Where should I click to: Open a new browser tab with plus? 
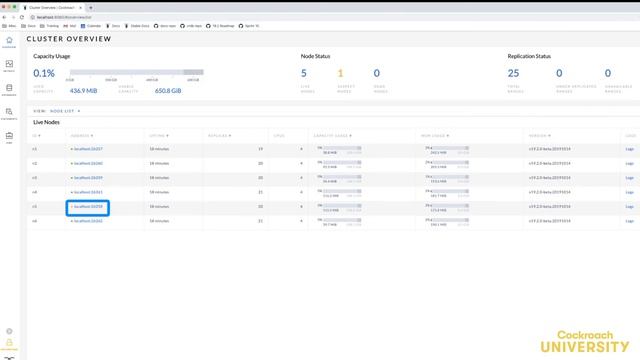(x=91, y=8)
